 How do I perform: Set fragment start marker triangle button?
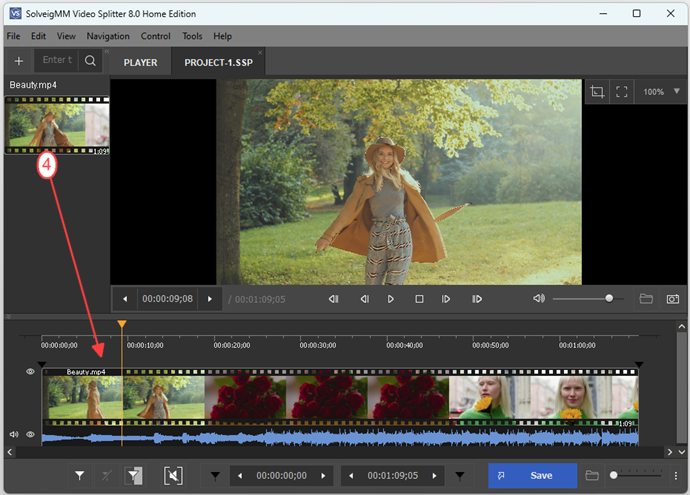click(215, 476)
